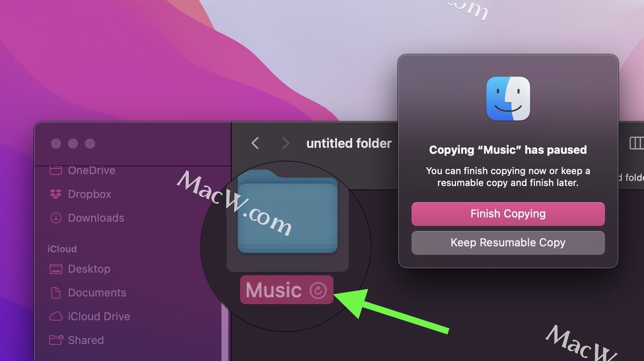Click the column view icon in toolbar
644x361 pixels.
pos(637,143)
